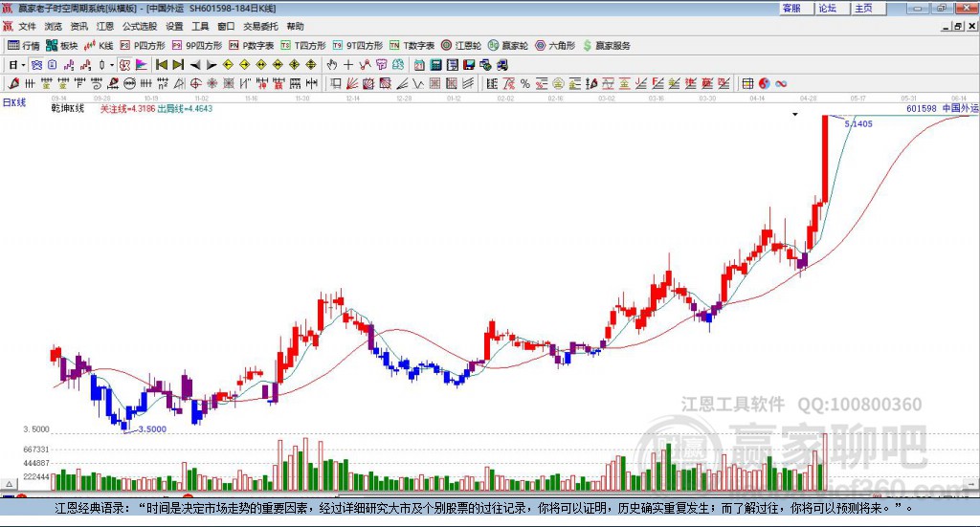Click the small black triangle marker above chart
Image resolution: width=980 pixels, height=527 pixels.
[x=795, y=114]
